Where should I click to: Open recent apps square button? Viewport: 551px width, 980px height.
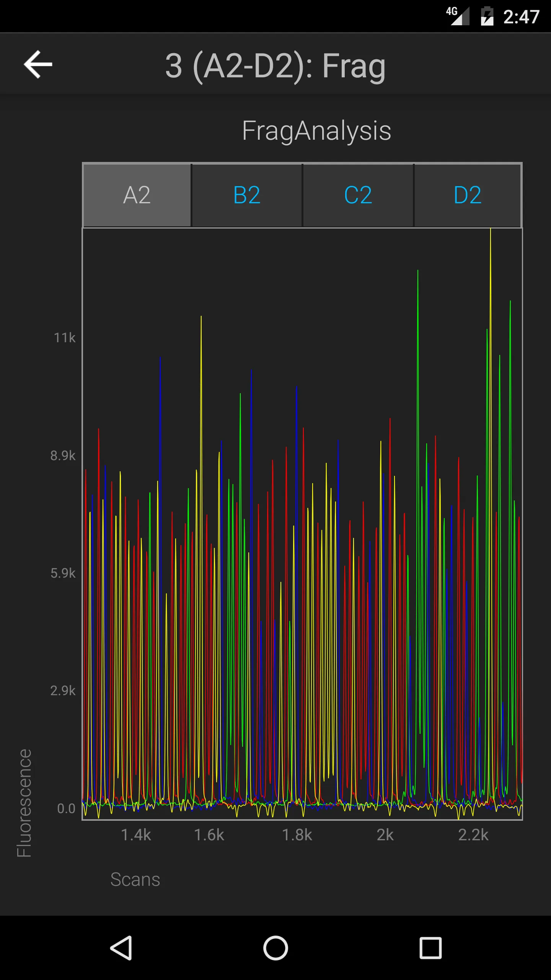tap(430, 948)
